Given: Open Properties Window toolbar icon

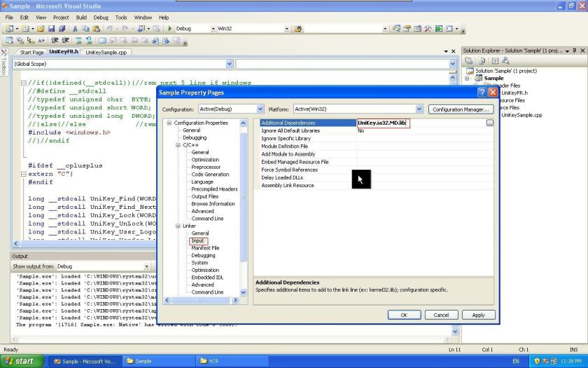Looking at the screenshot, I should (x=407, y=29).
